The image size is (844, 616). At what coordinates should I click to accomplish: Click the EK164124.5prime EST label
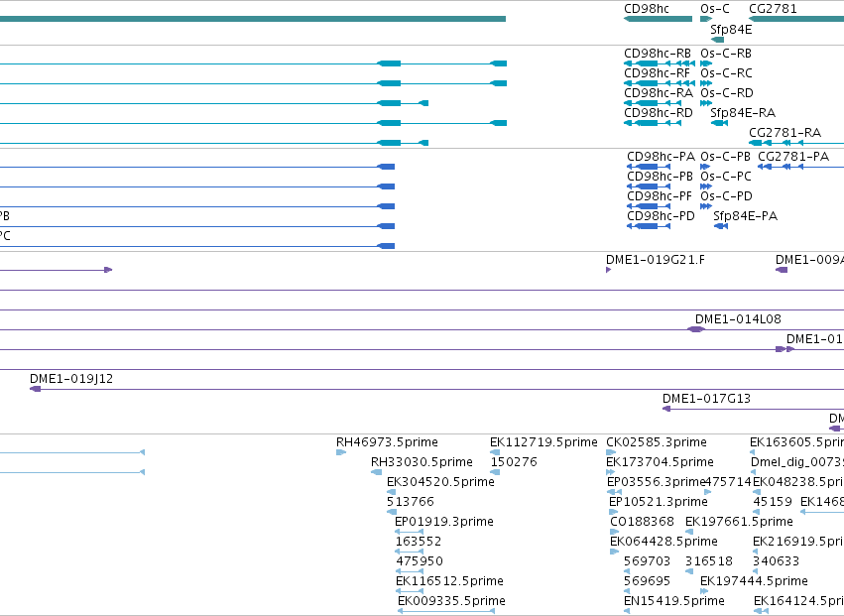798,601
